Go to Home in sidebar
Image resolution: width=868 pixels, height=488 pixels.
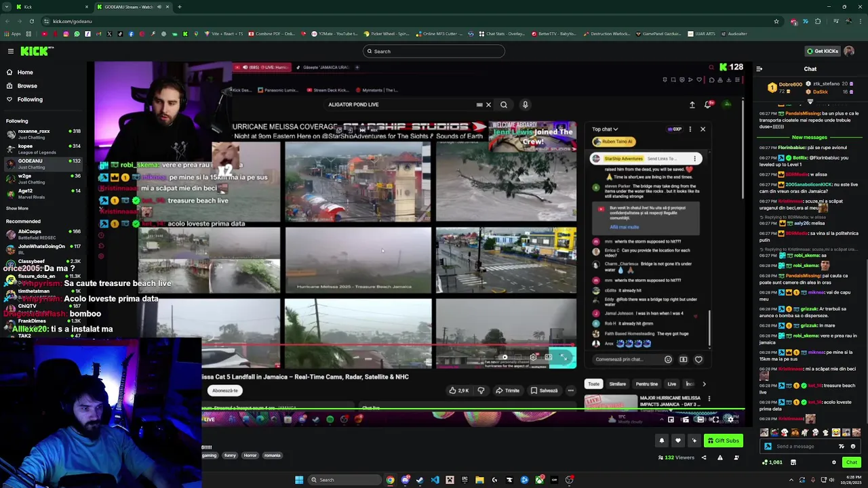click(25, 72)
